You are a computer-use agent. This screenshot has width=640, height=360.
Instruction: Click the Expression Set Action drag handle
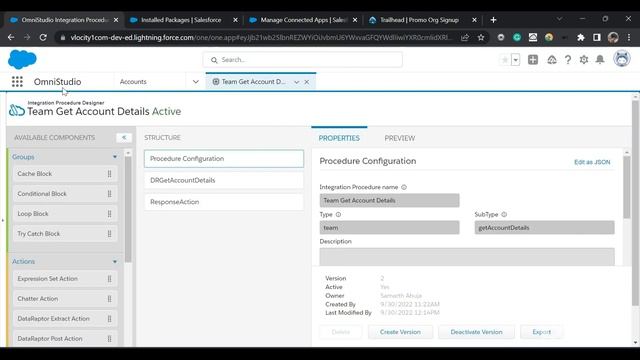point(109,279)
